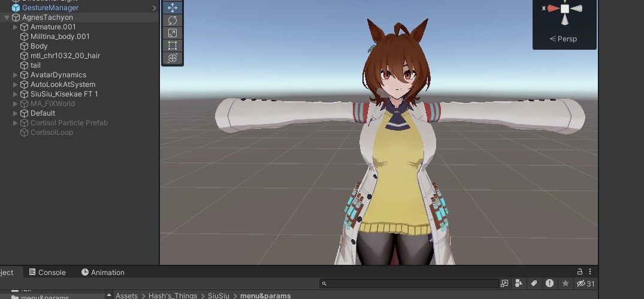Expand the SiuSiu_Kisekae FT 1 node
The height and width of the screenshot is (299, 644).
point(15,94)
